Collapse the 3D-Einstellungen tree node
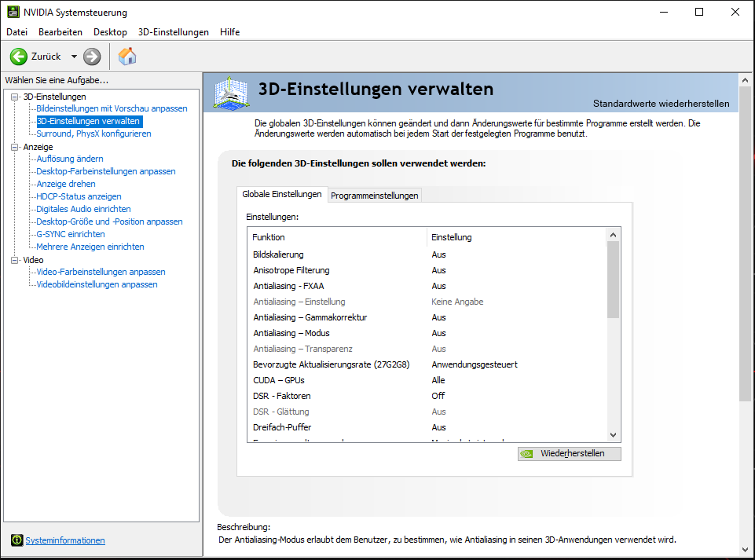Image resolution: width=755 pixels, height=560 pixels. coord(14,97)
